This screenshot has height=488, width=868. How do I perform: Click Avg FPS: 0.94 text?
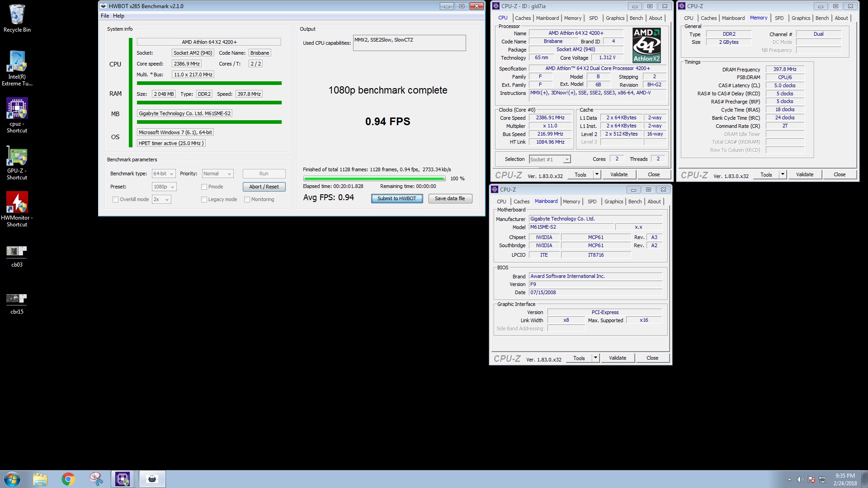[x=329, y=197]
